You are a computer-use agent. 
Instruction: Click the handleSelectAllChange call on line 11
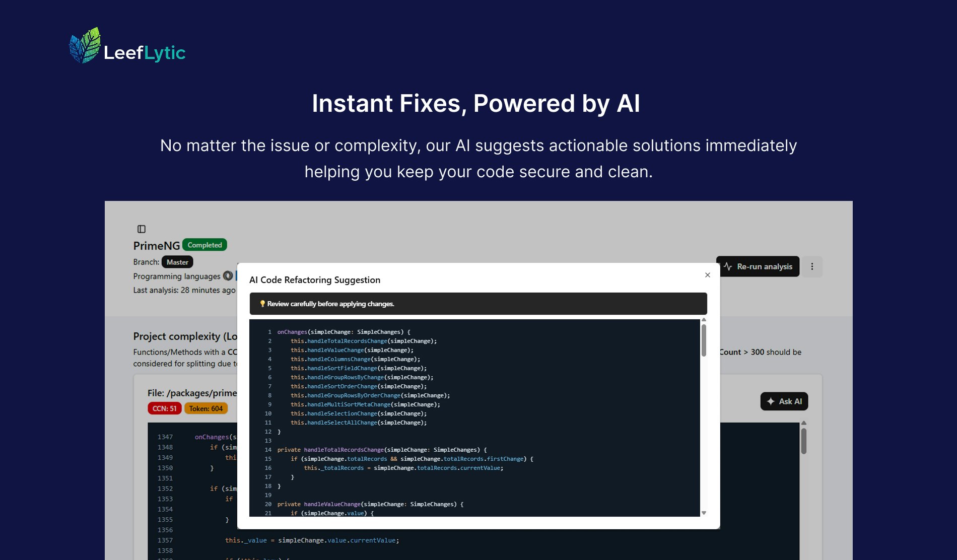pos(359,423)
